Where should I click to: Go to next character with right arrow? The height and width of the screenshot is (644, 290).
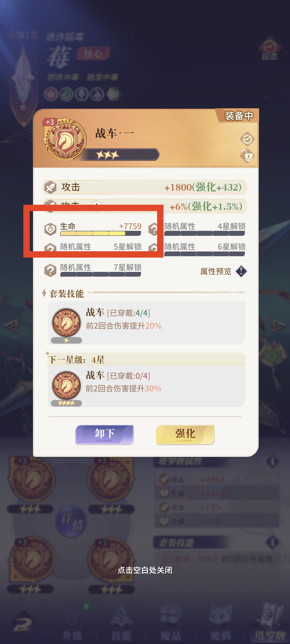[278, 326]
